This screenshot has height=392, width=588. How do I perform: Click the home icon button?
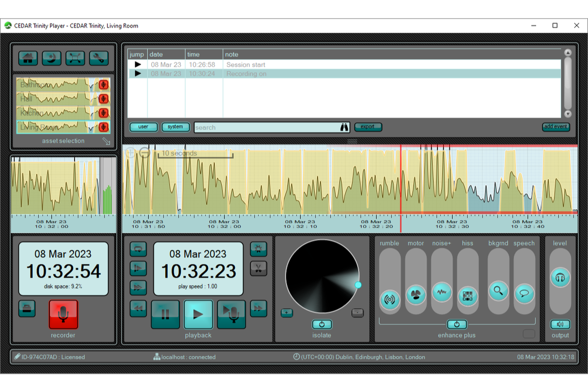click(28, 58)
